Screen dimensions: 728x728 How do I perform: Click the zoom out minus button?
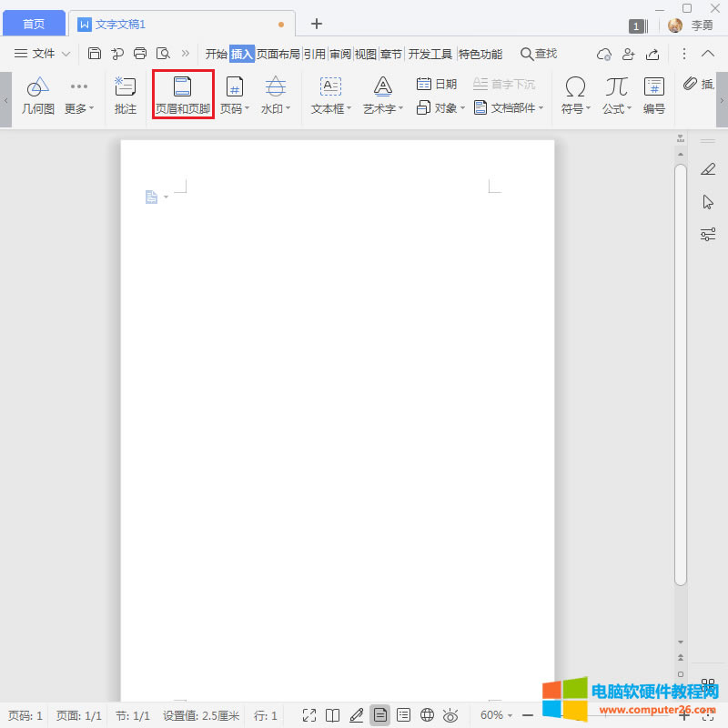pos(528,715)
